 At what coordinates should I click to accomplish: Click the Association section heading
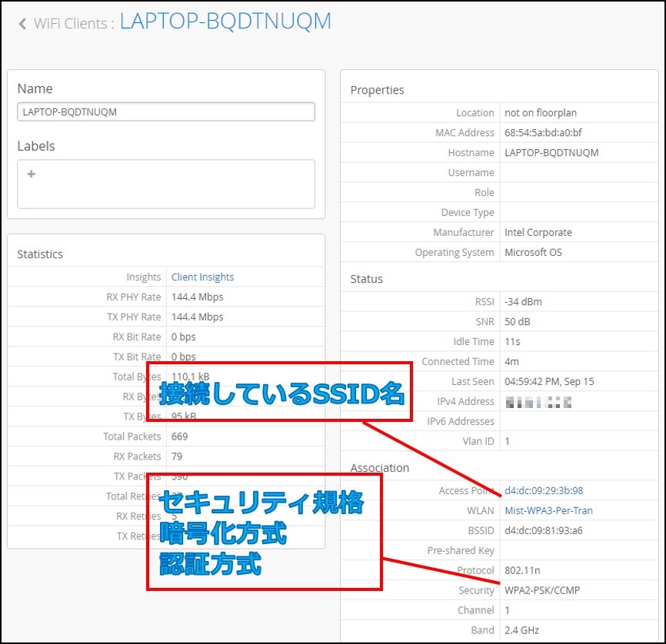(380, 468)
